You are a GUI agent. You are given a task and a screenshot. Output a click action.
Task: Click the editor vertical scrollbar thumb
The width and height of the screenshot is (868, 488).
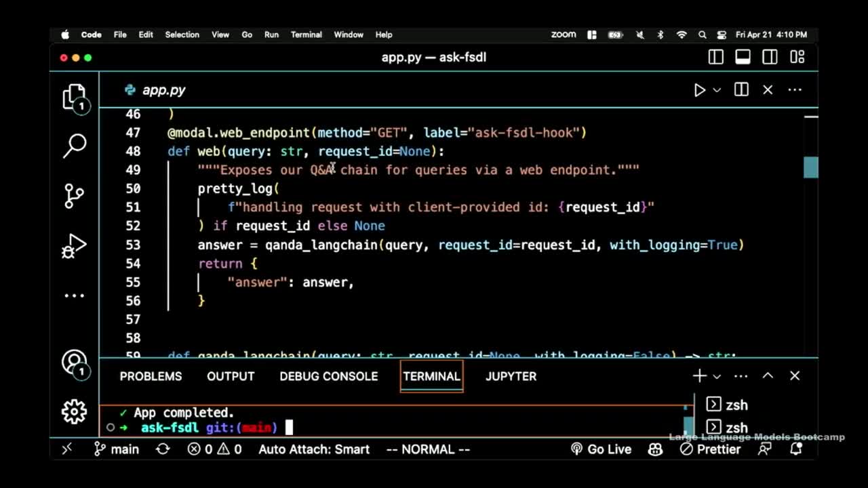[x=810, y=167]
